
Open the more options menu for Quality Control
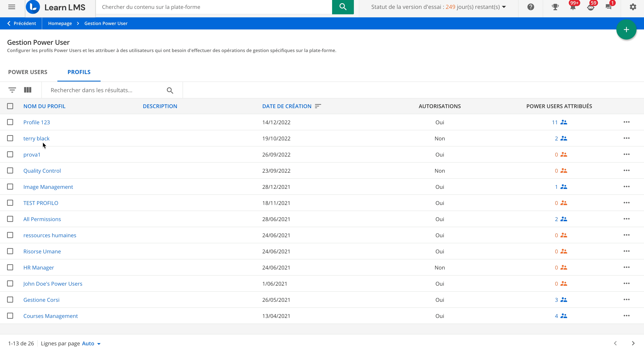pos(626,170)
